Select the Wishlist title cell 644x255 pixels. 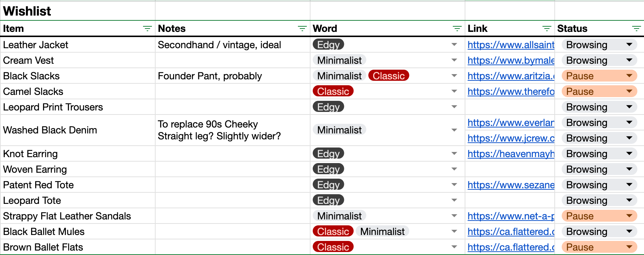pyautogui.click(x=77, y=11)
